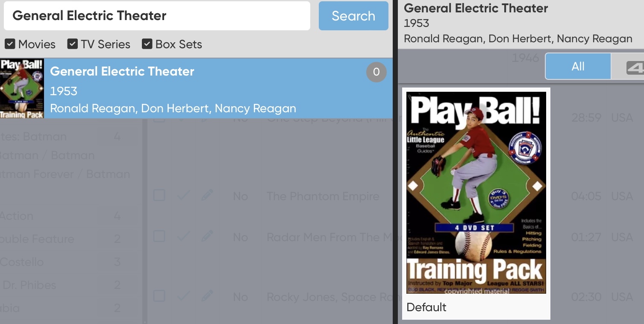This screenshot has height=324, width=644.
Task: Click the 0 count badge on search result
Action: click(x=376, y=72)
